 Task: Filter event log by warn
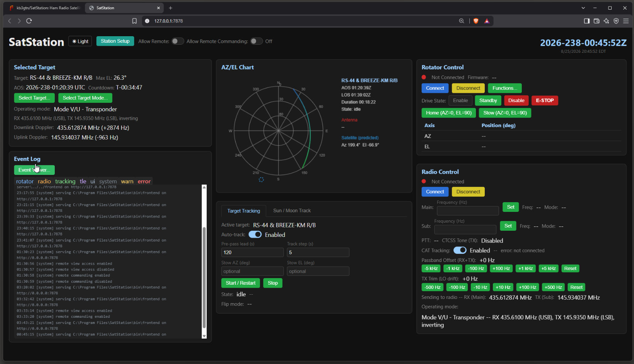coord(127,181)
